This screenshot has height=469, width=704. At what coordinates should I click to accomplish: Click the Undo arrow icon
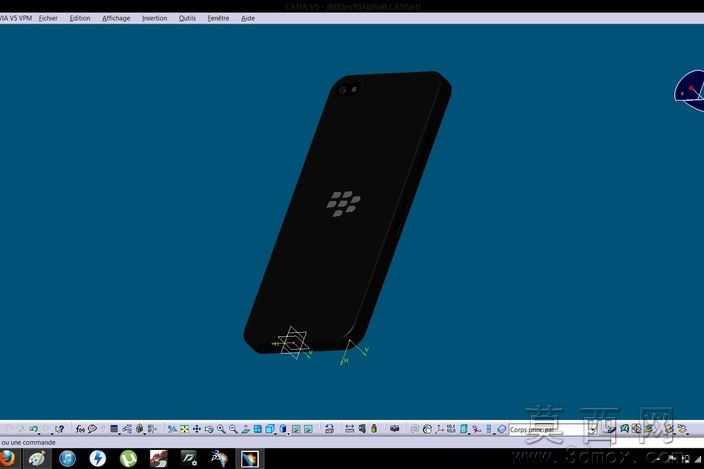tap(33, 429)
